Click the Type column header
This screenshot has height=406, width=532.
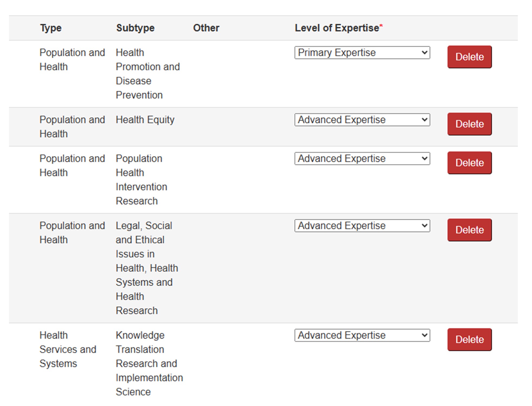[51, 28]
